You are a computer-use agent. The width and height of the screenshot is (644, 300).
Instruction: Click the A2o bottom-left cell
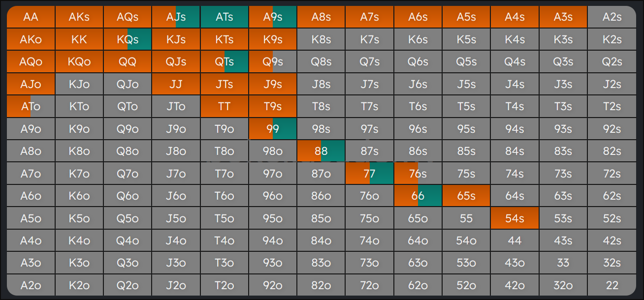(31, 285)
